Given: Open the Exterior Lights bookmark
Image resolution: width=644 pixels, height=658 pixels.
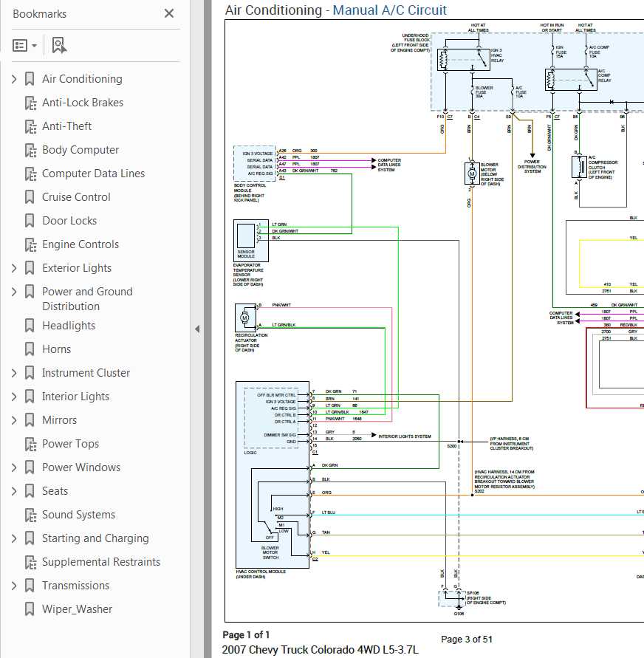Looking at the screenshot, I should pyautogui.click(x=77, y=268).
